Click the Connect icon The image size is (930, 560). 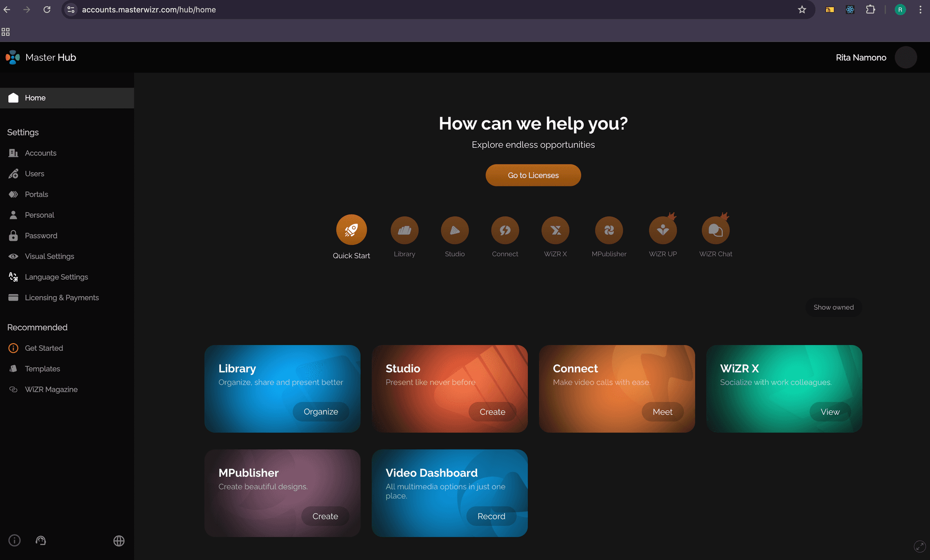506,229
